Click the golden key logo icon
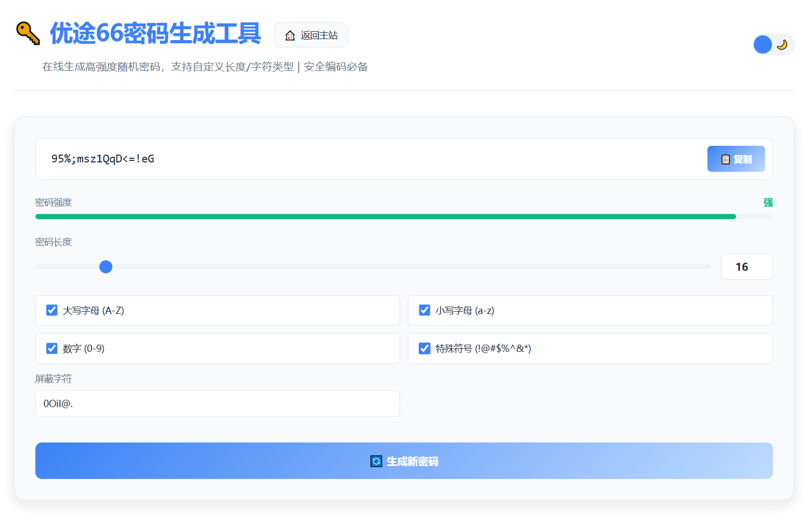Image resolution: width=812 pixels, height=518 pixels. coord(28,33)
